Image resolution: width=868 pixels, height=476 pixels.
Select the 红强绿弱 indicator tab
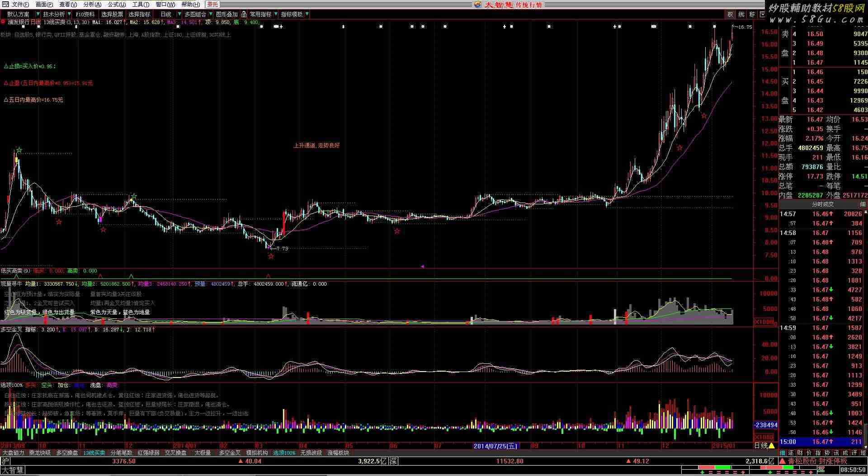[148, 452]
